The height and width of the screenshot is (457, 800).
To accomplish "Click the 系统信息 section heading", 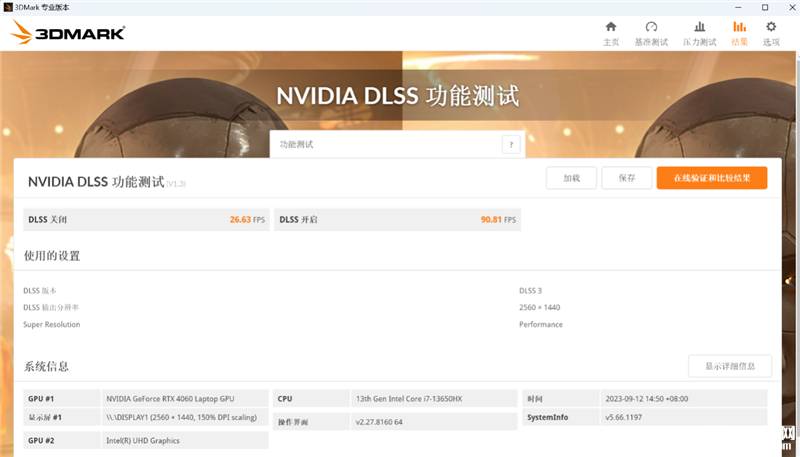I will click(46, 366).
